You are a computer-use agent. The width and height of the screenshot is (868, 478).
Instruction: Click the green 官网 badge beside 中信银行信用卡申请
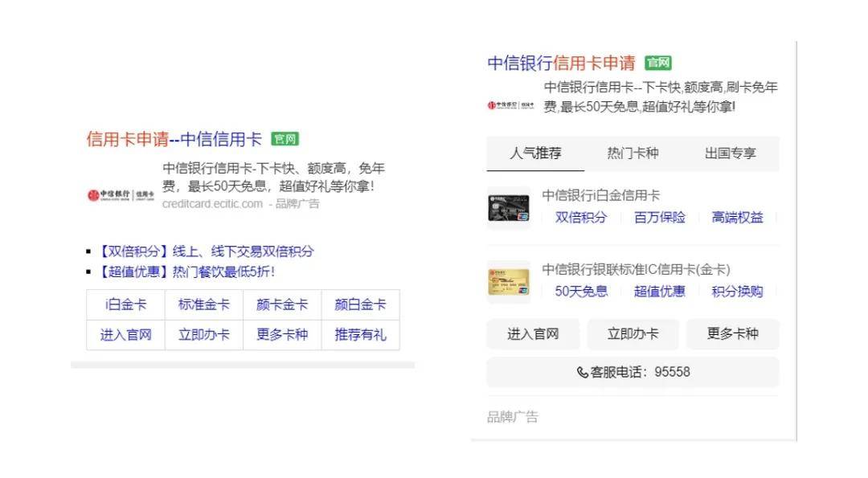[x=658, y=63]
